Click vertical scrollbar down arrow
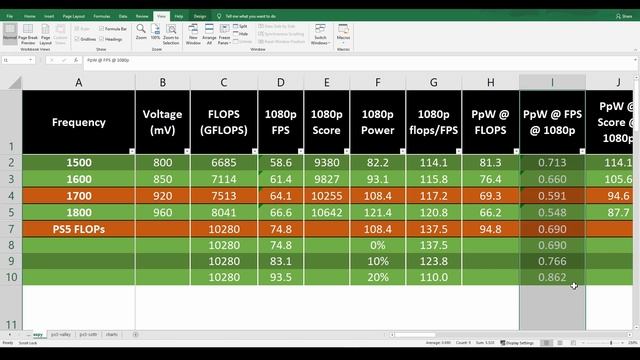This screenshot has height=360, width=640. pos(636,327)
